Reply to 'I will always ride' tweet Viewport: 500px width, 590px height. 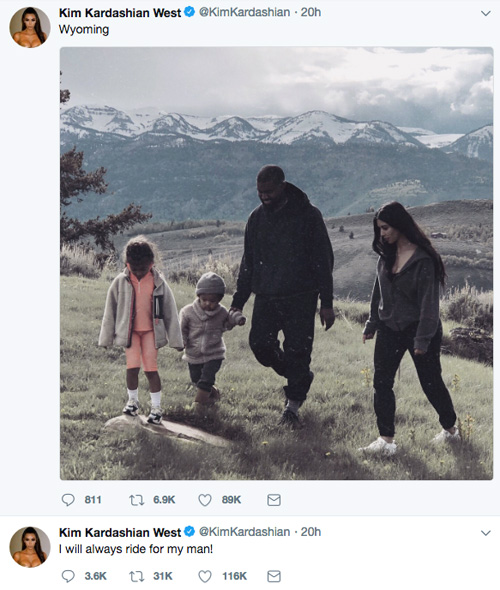(68, 576)
